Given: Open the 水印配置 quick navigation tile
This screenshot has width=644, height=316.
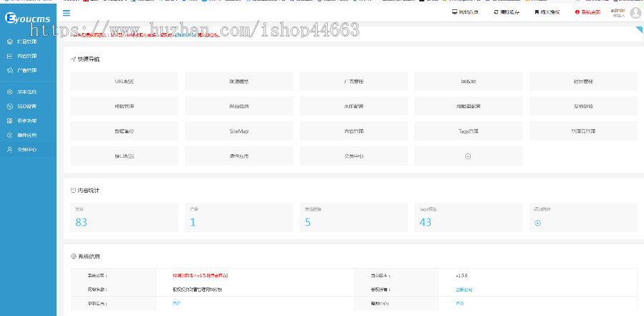Looking at the screenshot, I should point(353,106).
